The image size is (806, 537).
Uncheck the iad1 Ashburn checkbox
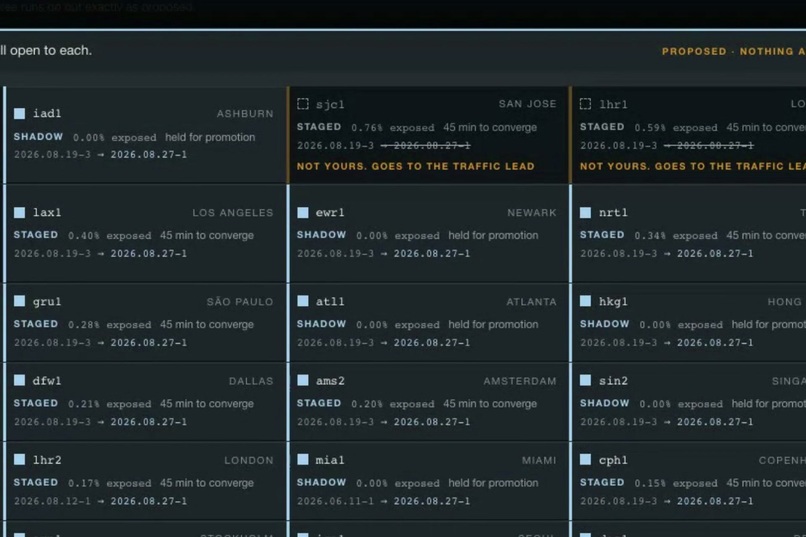[x=20, y=114]
